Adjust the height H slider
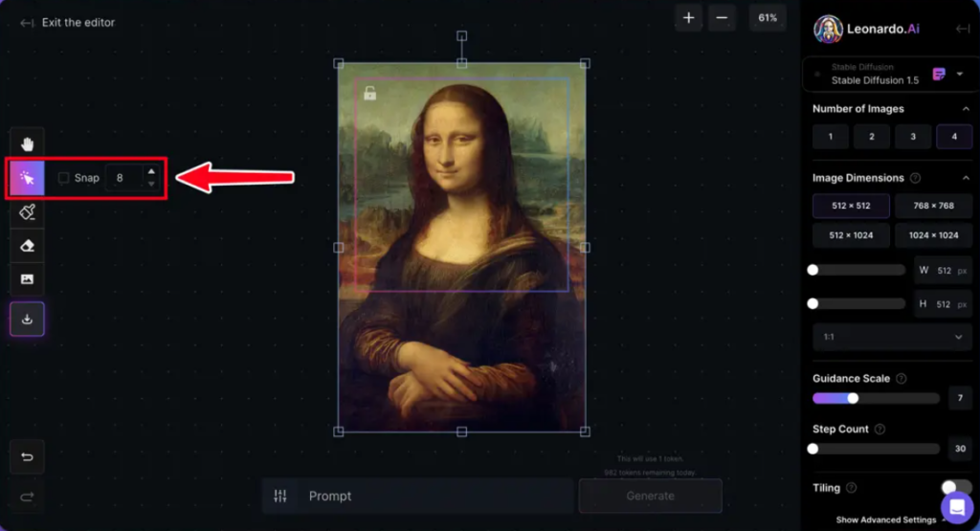This screenshot has height=531, width=980. (x=858, y=303)
